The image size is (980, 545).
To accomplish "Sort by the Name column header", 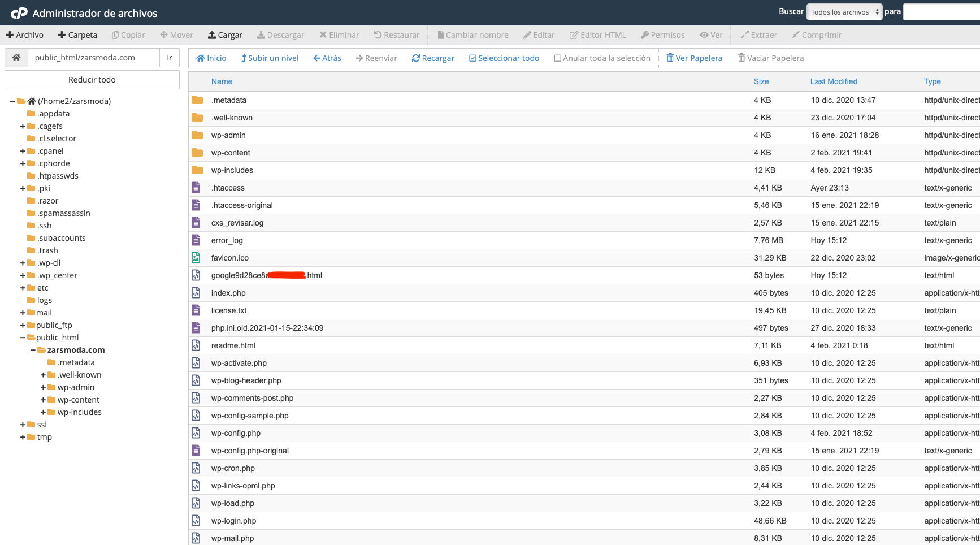I will pyautogui.click(x=222, y=81).
